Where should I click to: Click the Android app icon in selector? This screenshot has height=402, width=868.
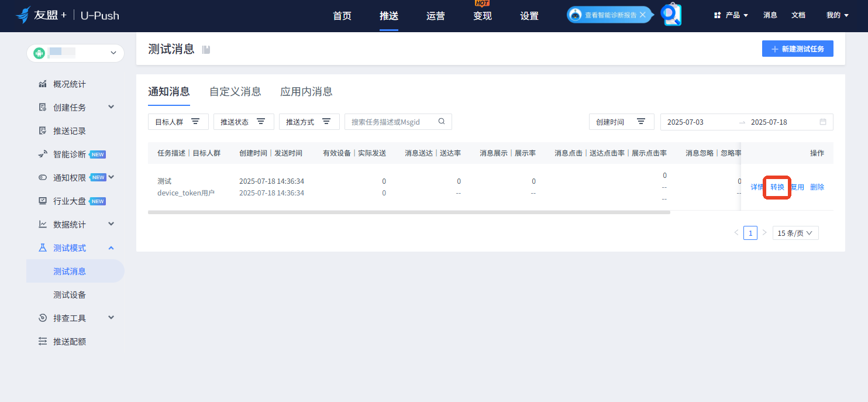(39, 53)
